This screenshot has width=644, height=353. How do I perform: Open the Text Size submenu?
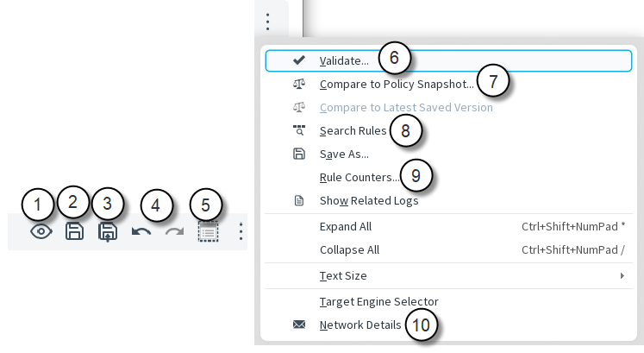pyautogui.click(x=343, y=276)
